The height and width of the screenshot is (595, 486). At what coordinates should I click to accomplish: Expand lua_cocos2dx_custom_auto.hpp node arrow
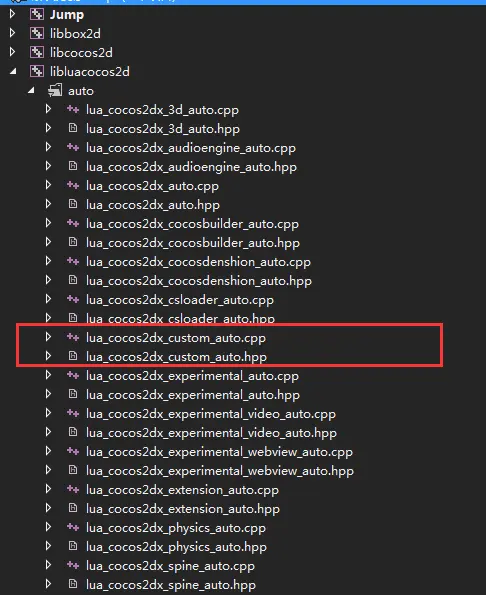point(48,356)
